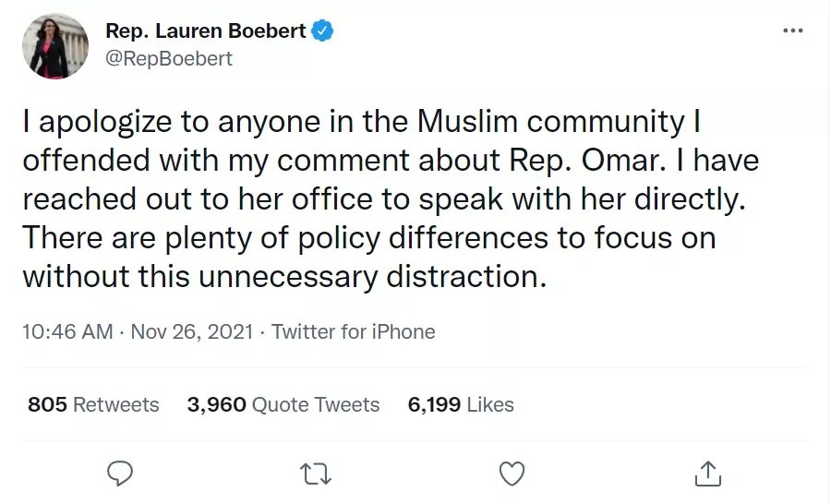
Task: Click the retweet arrows icon
Action: click(317, 474)
